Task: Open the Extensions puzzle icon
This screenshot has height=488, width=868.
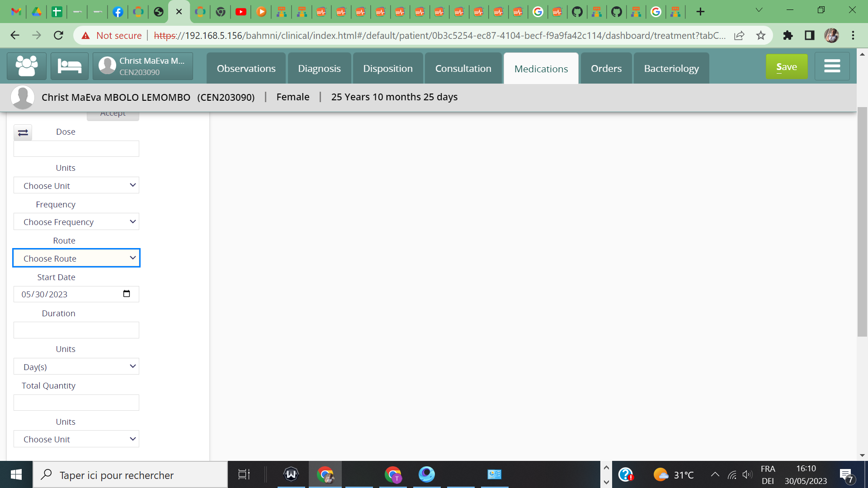Action: click(788, 35)
